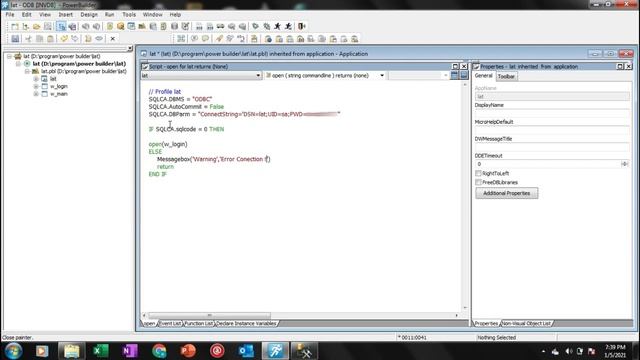Click into the MicroHelpDefault field
This screenshot has width=640, height=360.
552,130
